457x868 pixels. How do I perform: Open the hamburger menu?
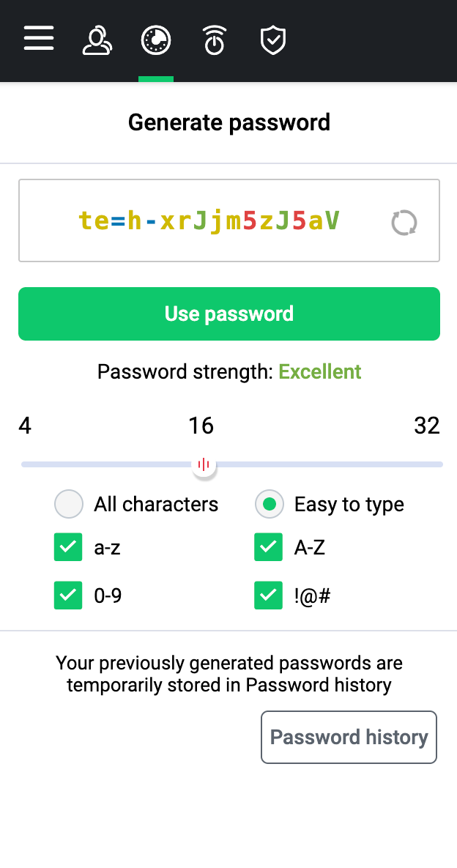(x=39, y=39)
